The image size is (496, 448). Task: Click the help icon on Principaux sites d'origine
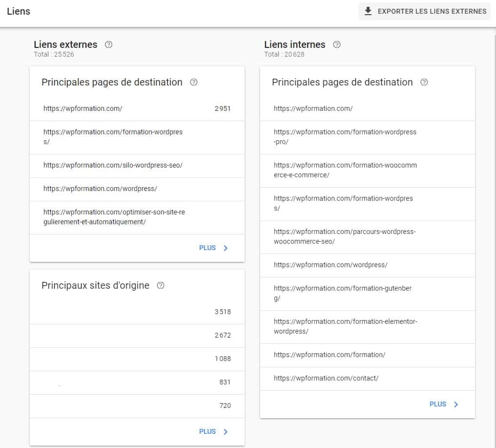point(161,285)
